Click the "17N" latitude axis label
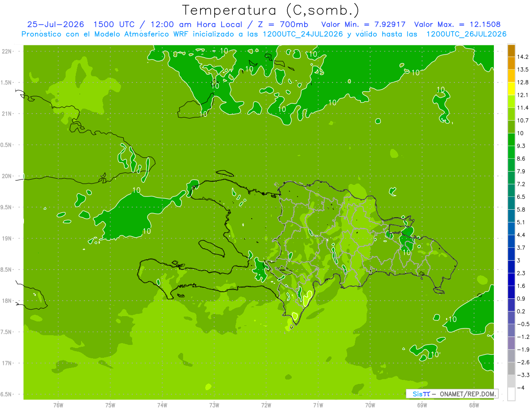Screen dimensions: 532x411 [8, 363]
